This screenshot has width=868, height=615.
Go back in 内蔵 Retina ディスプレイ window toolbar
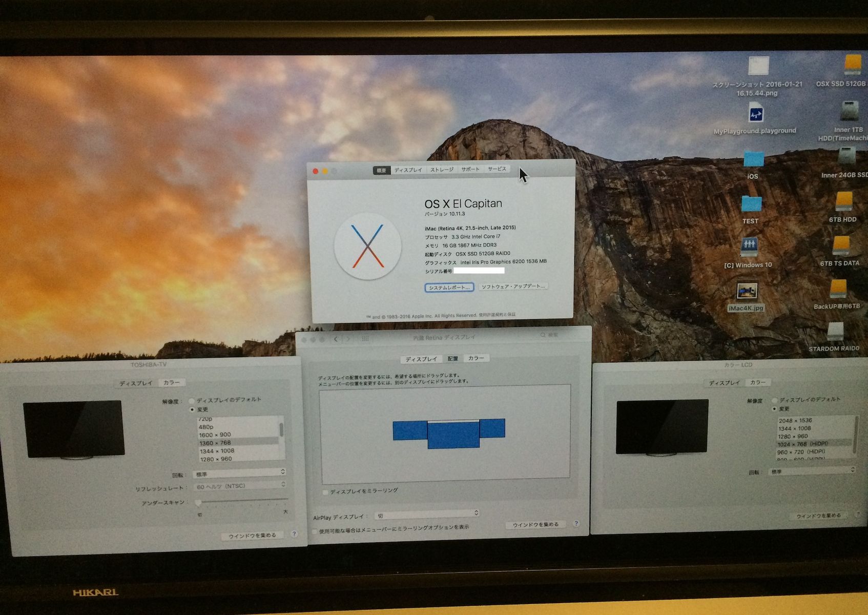coord(336,339)
